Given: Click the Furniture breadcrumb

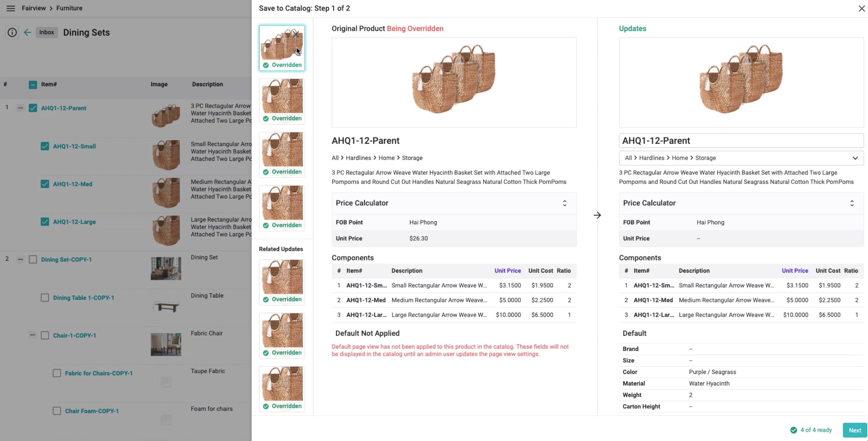Looking at the screenshot, I should [69, 8].
